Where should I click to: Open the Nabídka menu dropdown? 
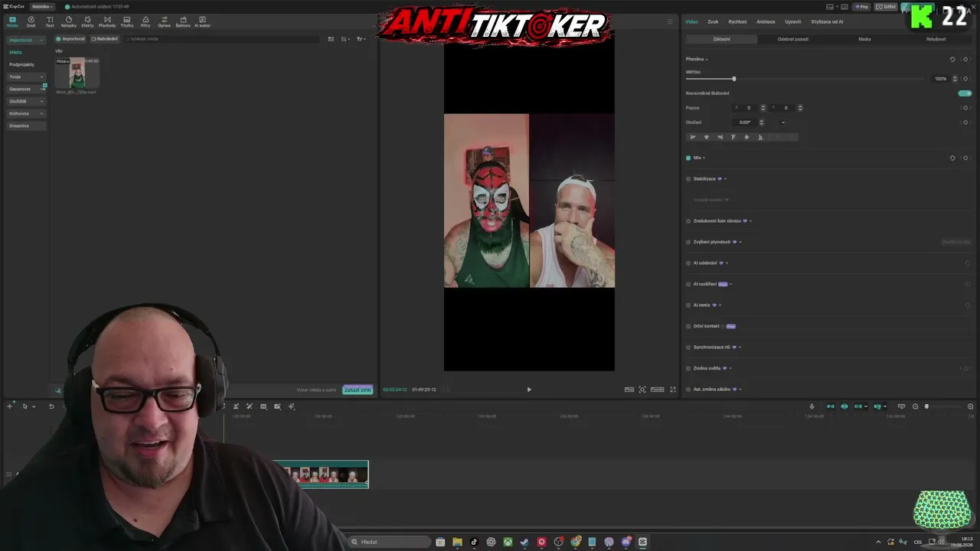[x=42, y=6]
